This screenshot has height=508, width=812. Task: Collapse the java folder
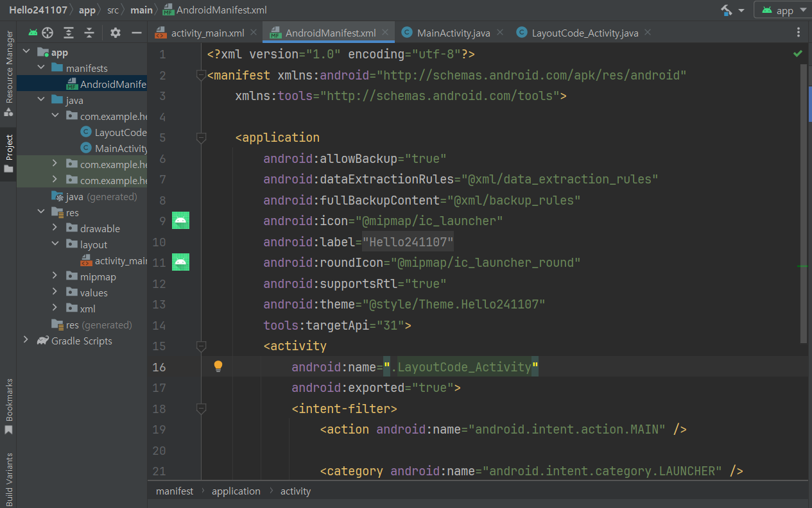click(x=40, y=100)
